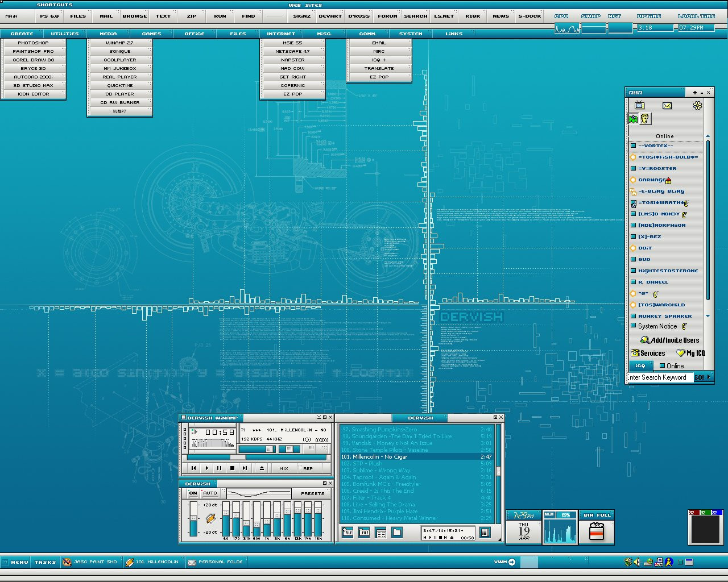Click Add/Invite Users in ICQ

(670, 340)
